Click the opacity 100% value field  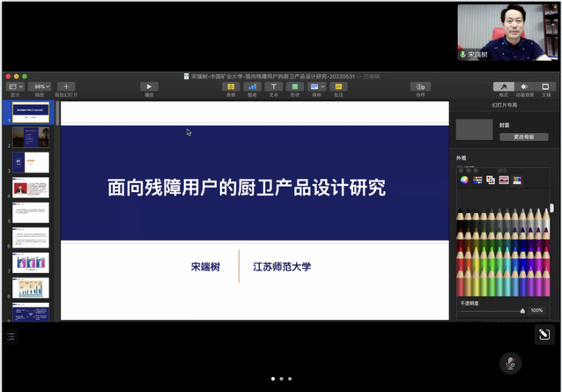(536, 310)
